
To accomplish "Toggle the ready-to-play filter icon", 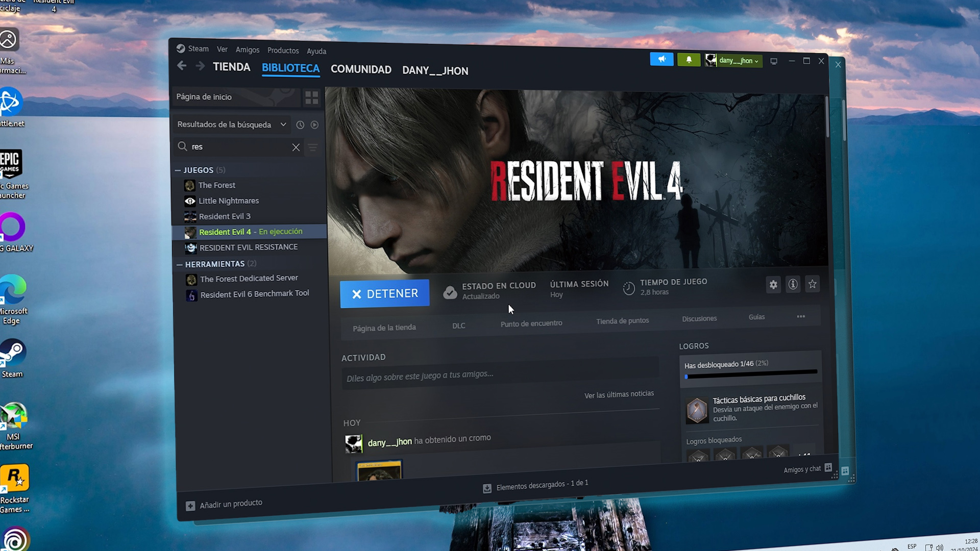I will click(x=314, y=125).
